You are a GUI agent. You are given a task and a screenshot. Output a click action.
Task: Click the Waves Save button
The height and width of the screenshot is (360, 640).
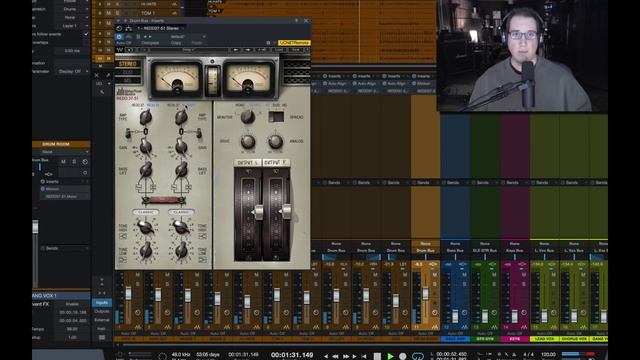(x=295, y=50)
